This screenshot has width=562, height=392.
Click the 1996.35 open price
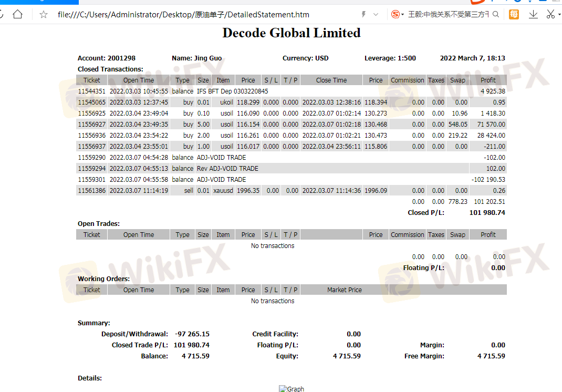coord(248,190)
